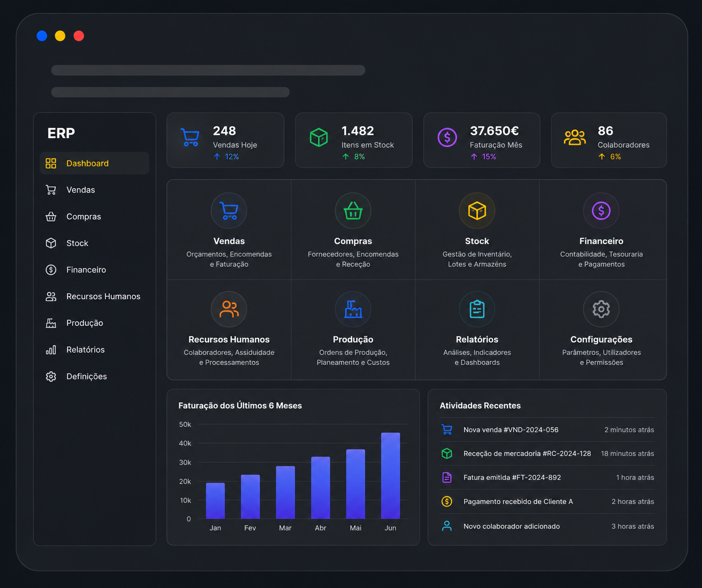This screenshot has width=702, height=588.
Task: Open the Produção factory icon tile
Action: [x=353, y=309]
